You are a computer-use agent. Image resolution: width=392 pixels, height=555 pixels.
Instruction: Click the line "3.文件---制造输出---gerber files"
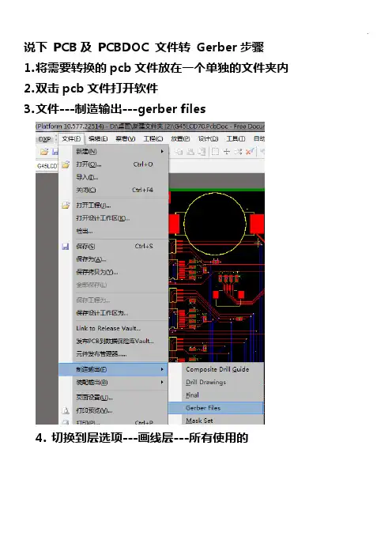(115, 108)
